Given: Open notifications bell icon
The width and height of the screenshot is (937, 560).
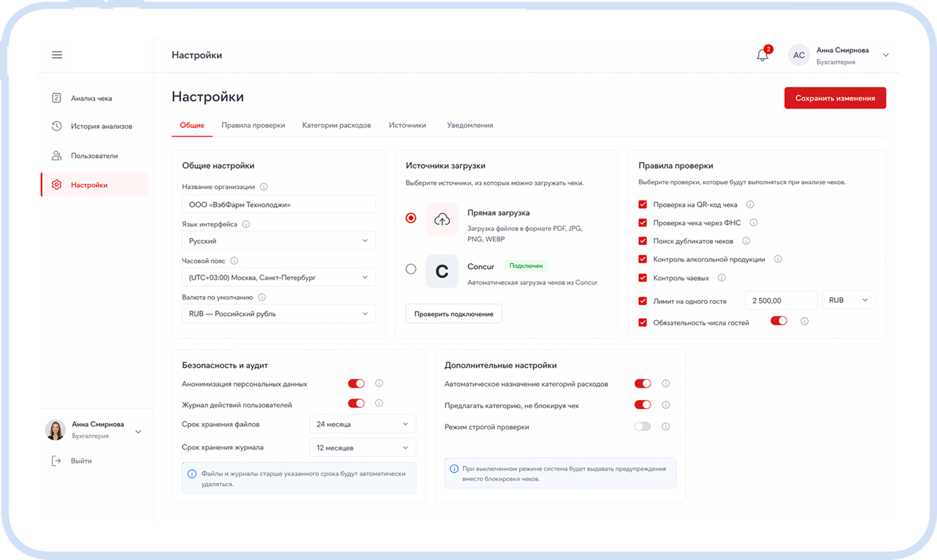Looking at the screenshot, I should tap(762, 55).
